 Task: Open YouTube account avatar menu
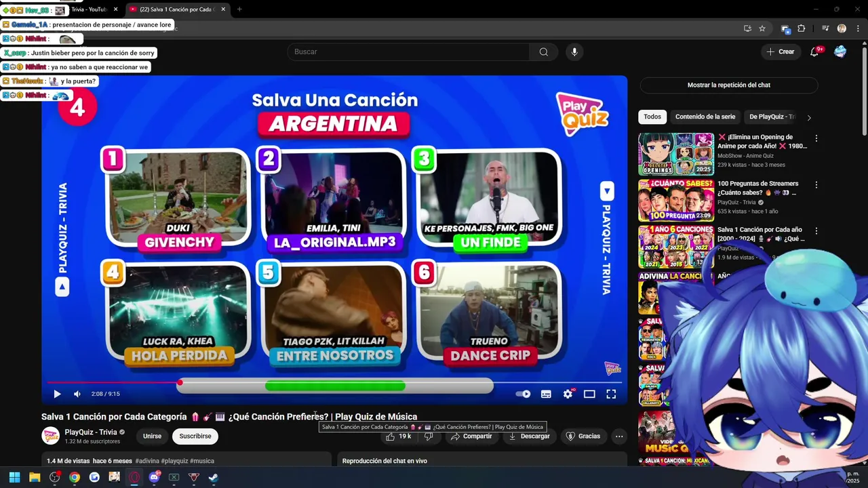[840, 52]
